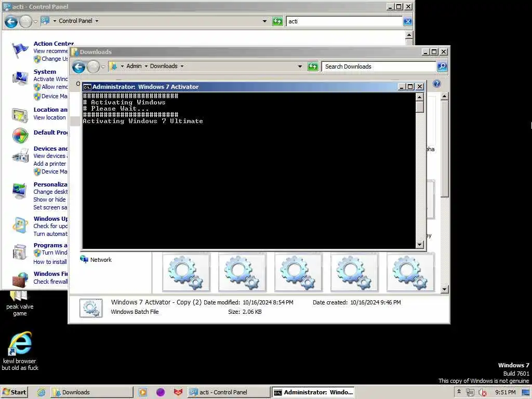Click the System heading link
Image resolution: width=532 pixels, height=399 pixels.
pyautogui.click(x=45, y=72)
